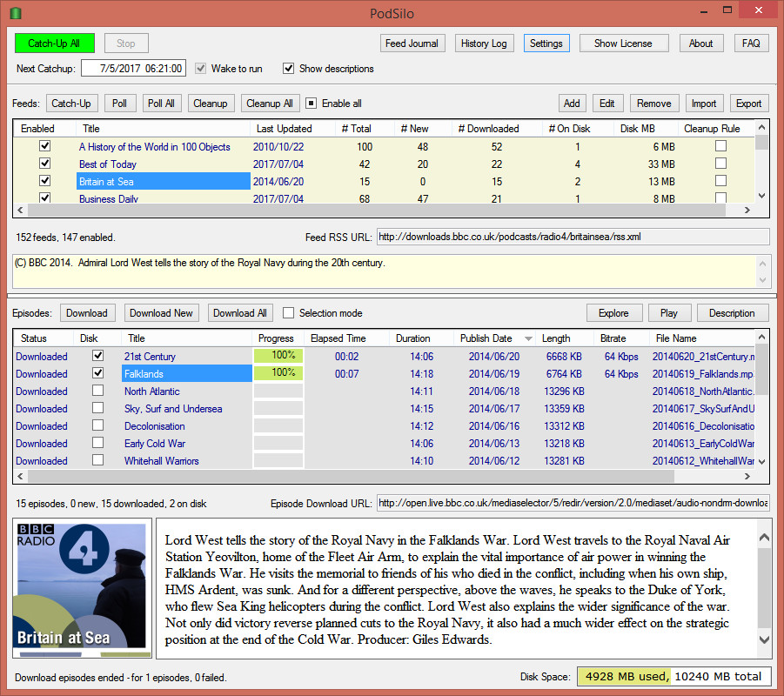Click the Download episodes button
The height and width of the screenshot is (696, 784).
pos(87,313)
